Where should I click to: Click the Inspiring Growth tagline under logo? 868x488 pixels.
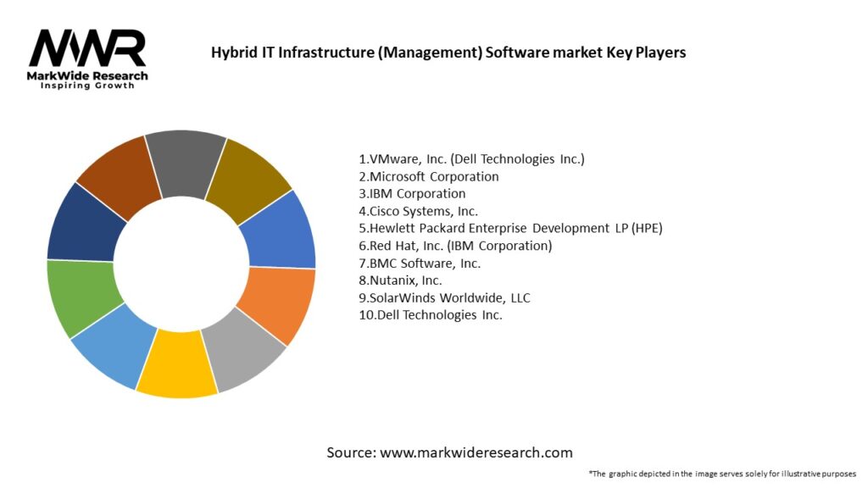click(87, 86)
